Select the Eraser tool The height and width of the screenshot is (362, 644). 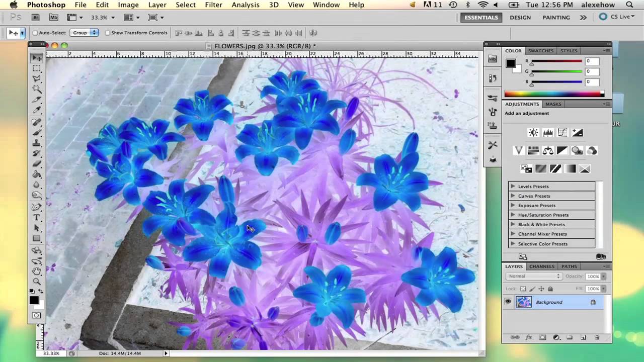37,164
